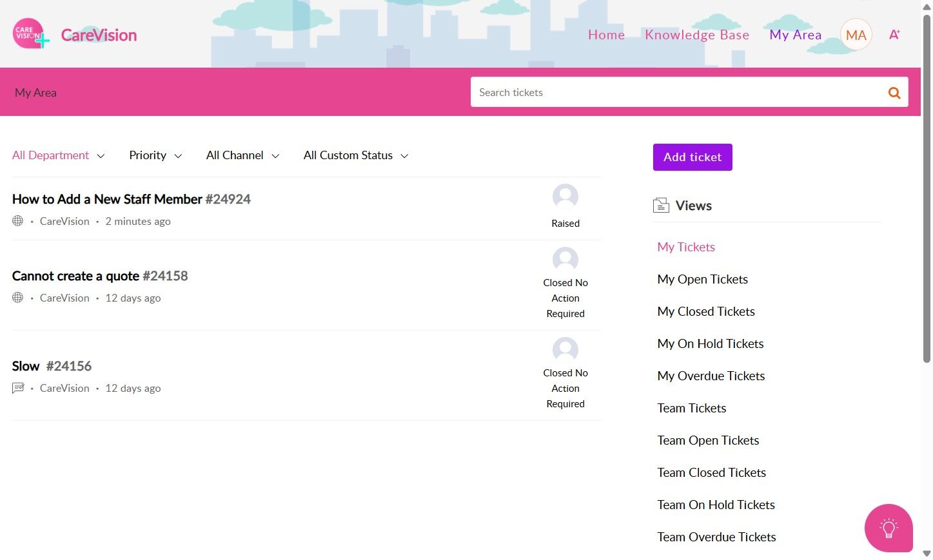Expand the All Channel filter
Image resolution: width=933 pixels, height=560 pixels.
pyautogui.click(x=242, y=155)
